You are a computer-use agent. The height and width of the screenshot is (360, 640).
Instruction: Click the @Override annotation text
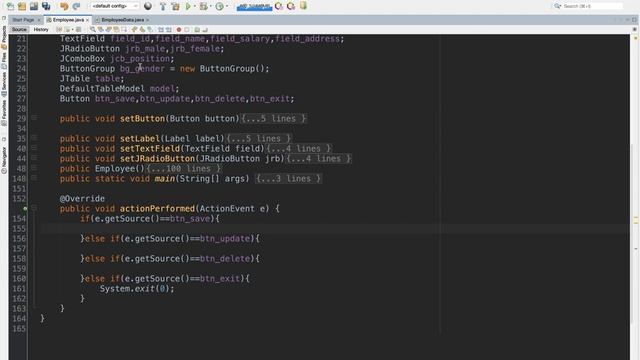[82, 198]
